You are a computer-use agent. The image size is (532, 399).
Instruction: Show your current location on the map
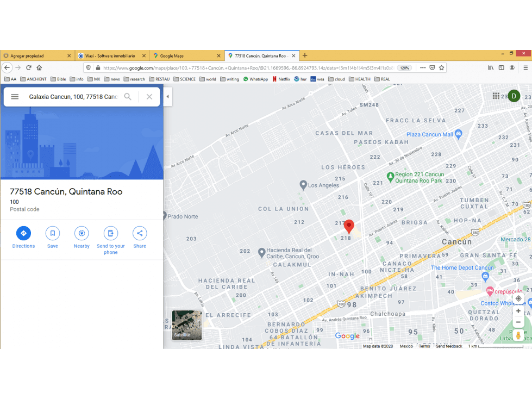click(518, 298)
